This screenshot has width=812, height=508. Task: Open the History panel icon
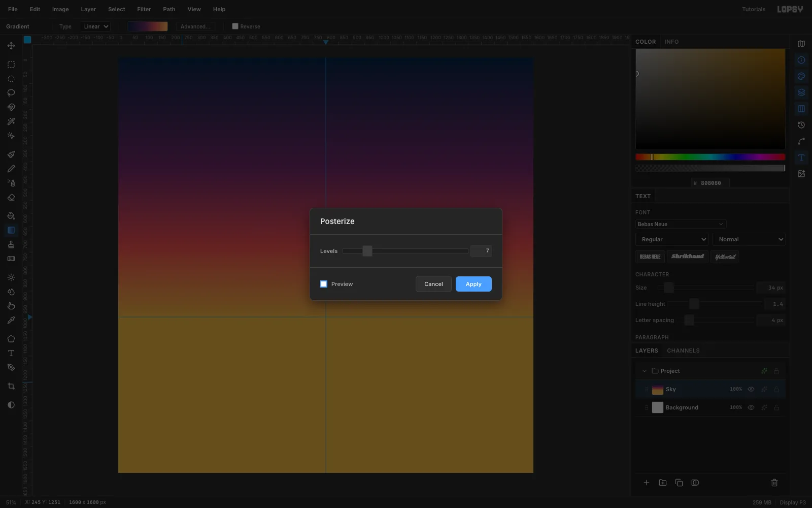(x=801, y=125)
